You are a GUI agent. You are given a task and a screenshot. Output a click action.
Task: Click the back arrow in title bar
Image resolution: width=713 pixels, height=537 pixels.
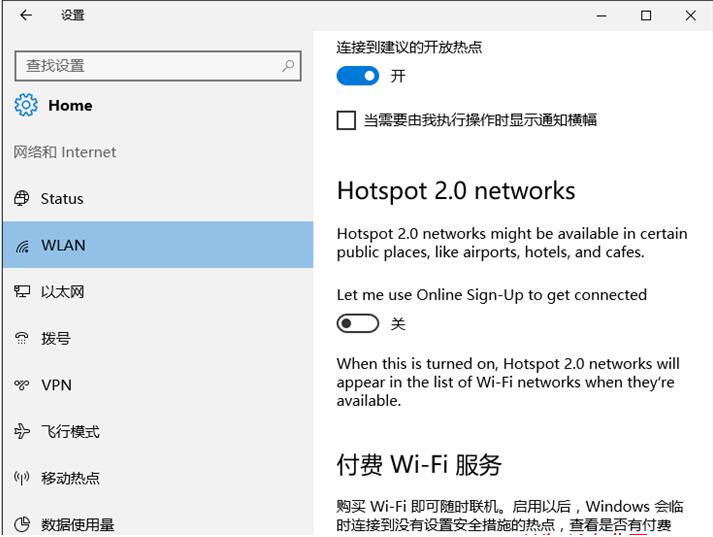(26, 15)
